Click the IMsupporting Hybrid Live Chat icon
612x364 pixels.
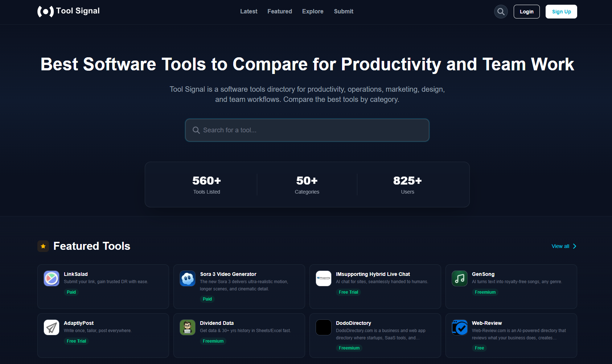(x=323, y=278)
